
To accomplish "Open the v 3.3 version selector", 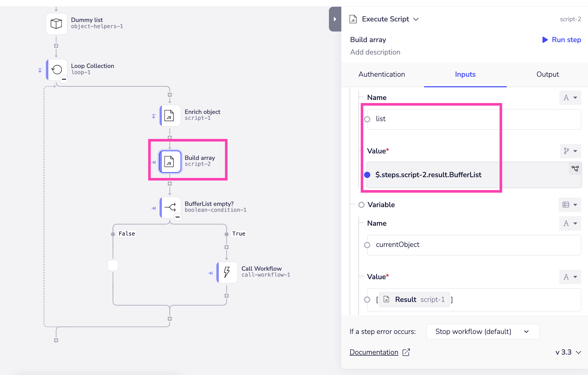I will pyautogui.click(x=568, y=352).
